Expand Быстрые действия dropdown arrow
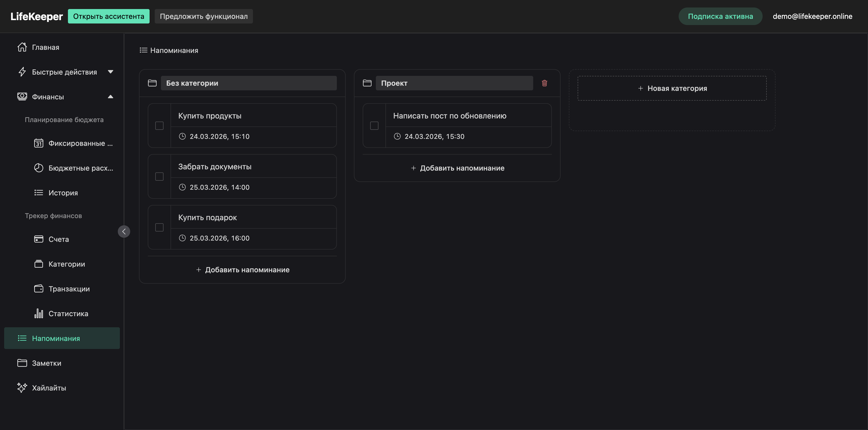 coord(111,72)
